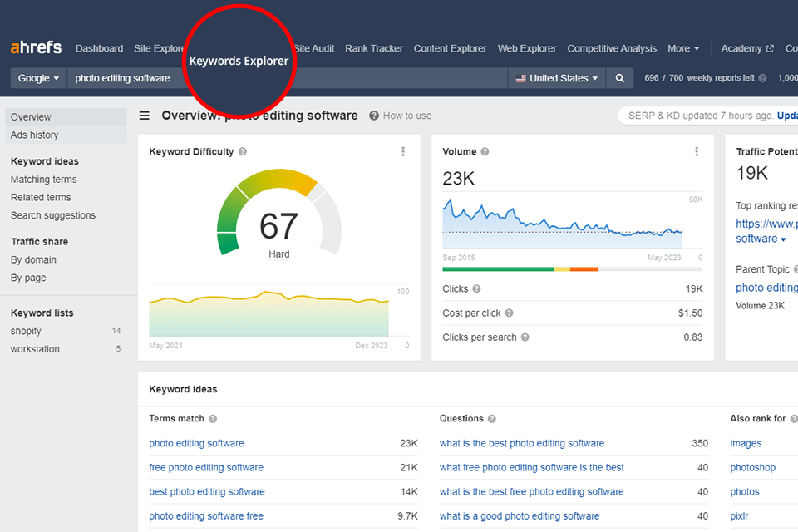Expand the More navigation menu
The height and width of the screenshot is (532, 798).
(683, 48)
